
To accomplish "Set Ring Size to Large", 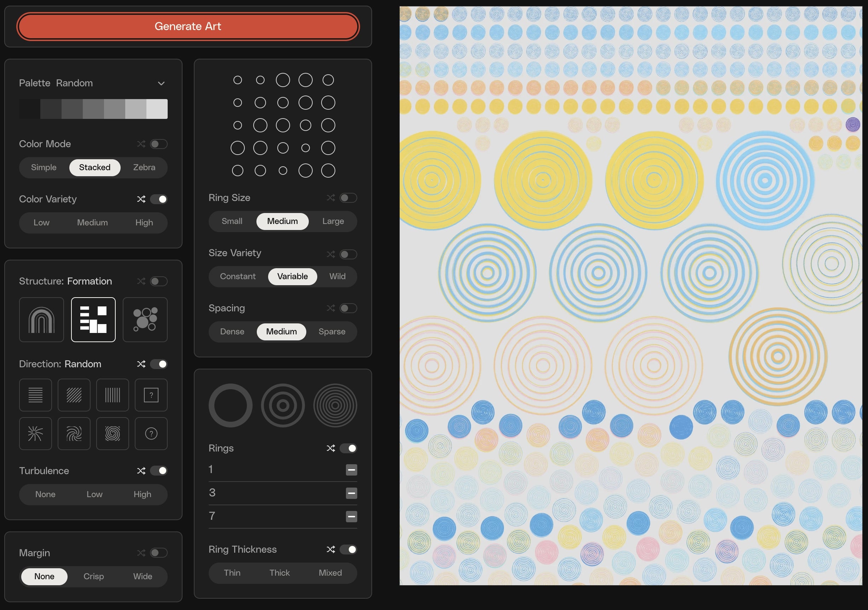I will (333, 221).
